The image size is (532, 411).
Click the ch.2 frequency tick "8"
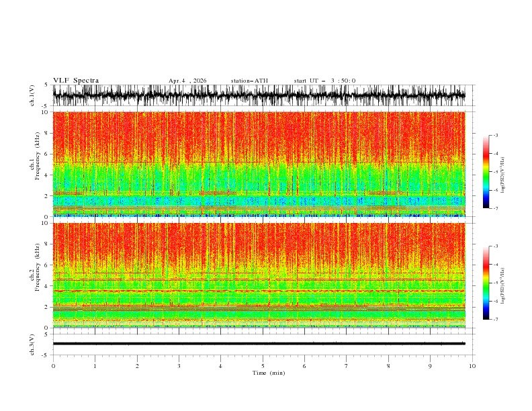(46, 244)
